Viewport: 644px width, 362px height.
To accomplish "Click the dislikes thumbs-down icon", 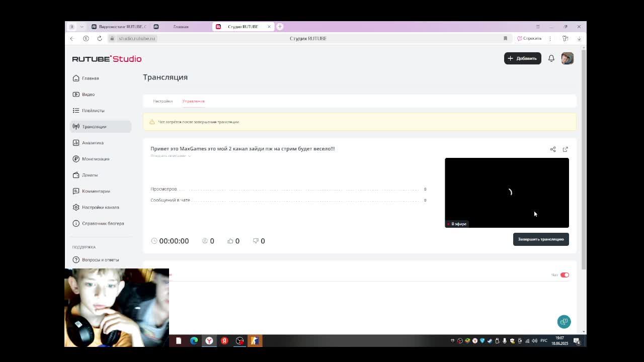I will (x=256, y=241).
